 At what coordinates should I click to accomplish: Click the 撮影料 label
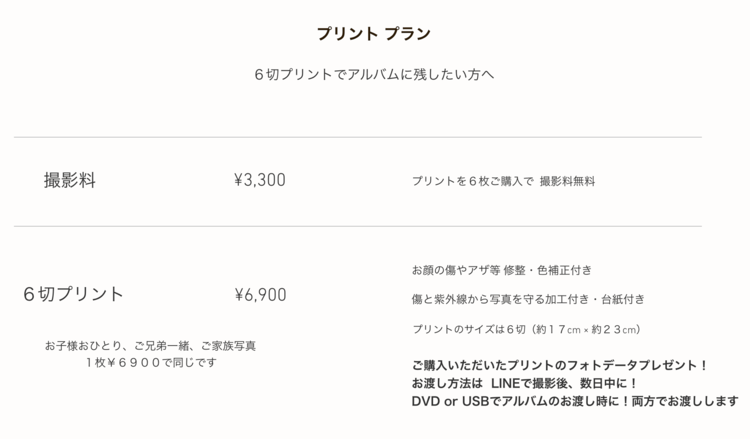tap(70, 180)
